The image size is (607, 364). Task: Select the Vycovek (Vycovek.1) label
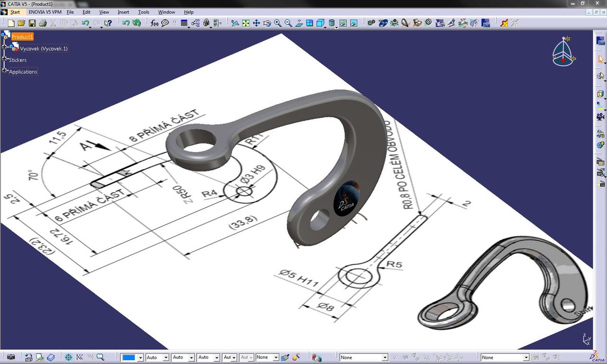pyautogui.click(x=44, y=48)
